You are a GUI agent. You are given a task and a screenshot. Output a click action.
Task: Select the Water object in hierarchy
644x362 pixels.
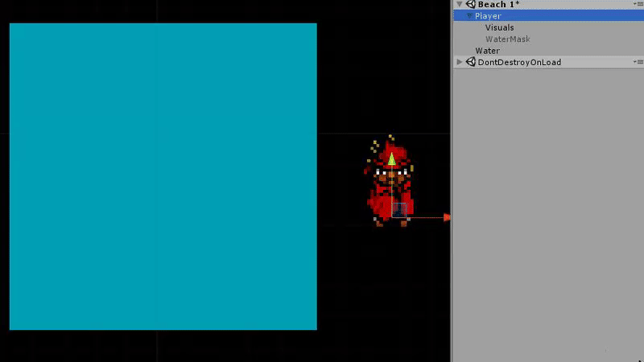tap(487, 51)
